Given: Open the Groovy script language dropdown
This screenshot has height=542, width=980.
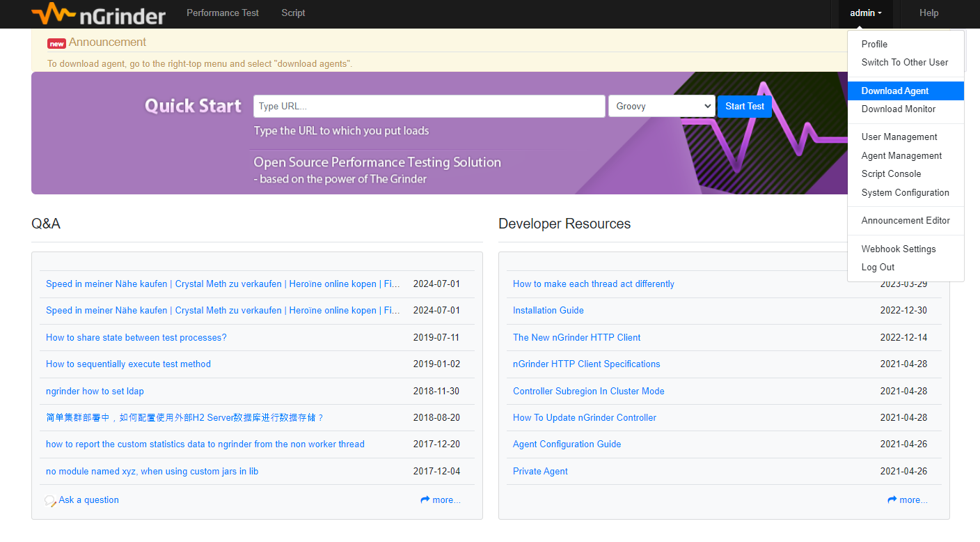Looking at the screenshot, I should point(661,106).
